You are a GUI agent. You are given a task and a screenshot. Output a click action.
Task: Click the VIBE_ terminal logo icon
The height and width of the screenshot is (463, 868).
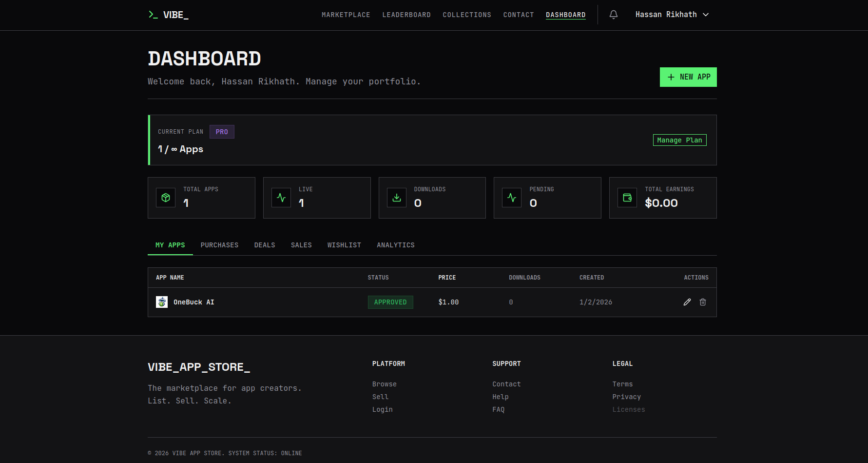point(152,15)
